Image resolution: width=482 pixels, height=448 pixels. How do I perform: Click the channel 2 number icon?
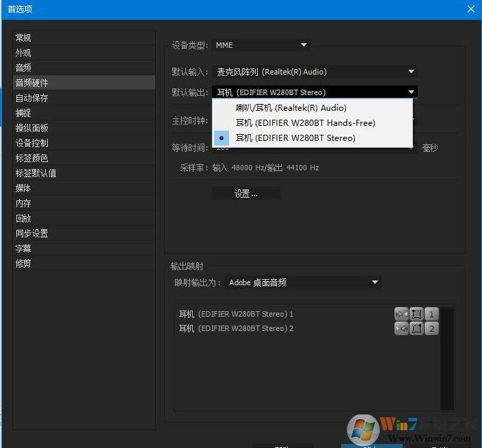coord(431,328)
